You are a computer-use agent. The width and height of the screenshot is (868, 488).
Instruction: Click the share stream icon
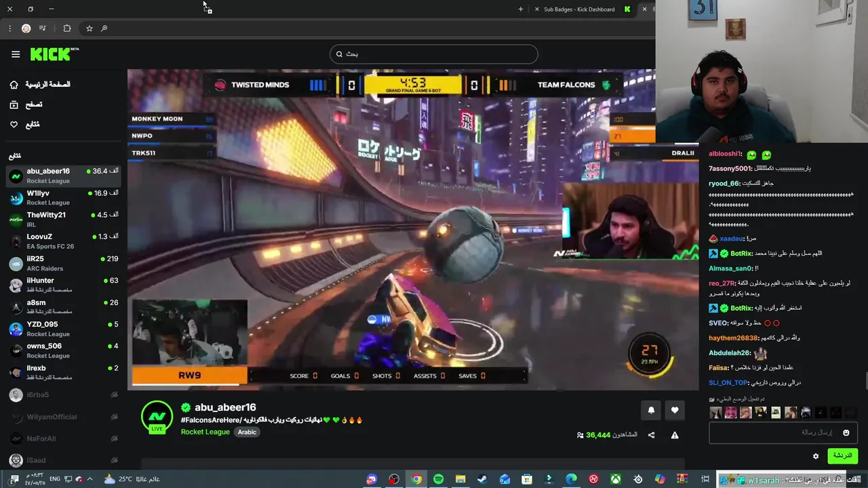coord(651,435)
